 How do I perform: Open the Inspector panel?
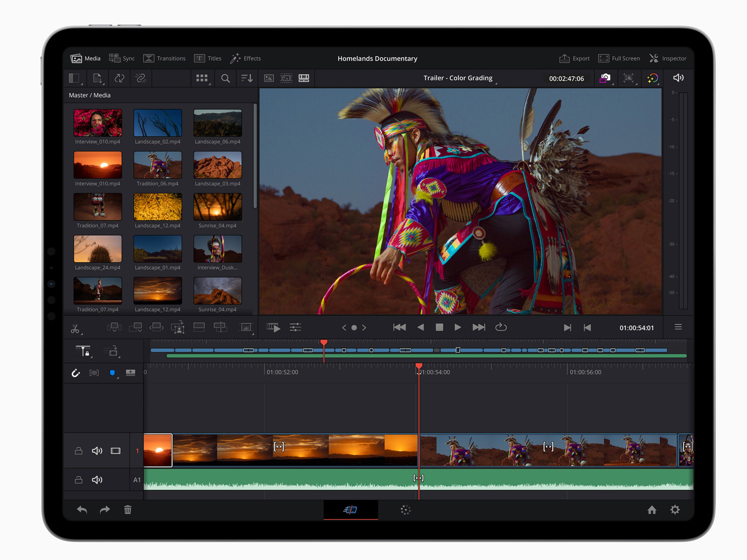tap(668, 58)
